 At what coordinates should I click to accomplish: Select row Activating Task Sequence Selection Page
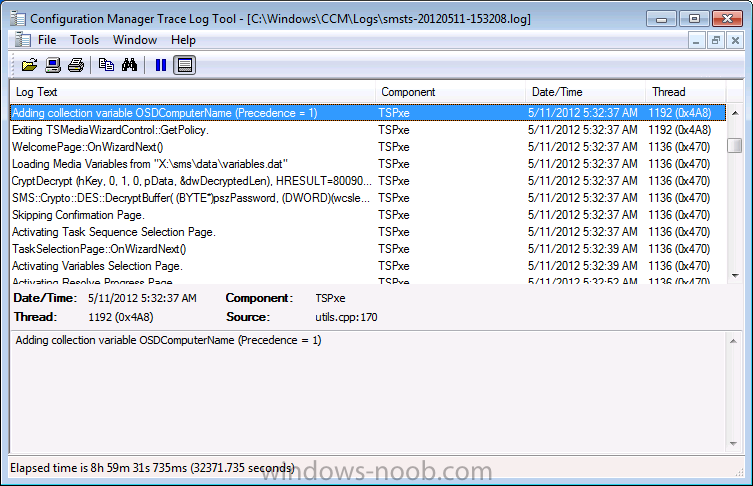coord(368,232)
